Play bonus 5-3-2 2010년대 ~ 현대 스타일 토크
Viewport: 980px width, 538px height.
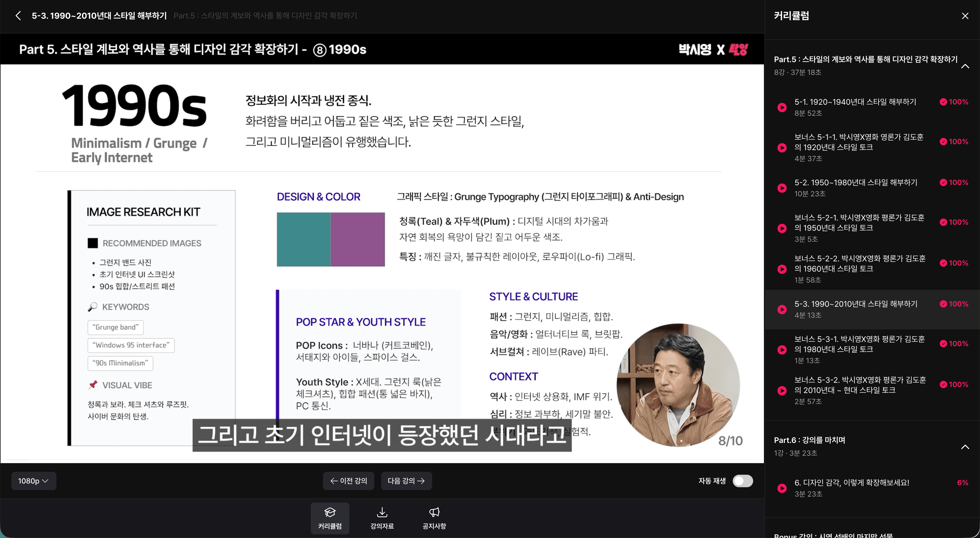(782, 390)
